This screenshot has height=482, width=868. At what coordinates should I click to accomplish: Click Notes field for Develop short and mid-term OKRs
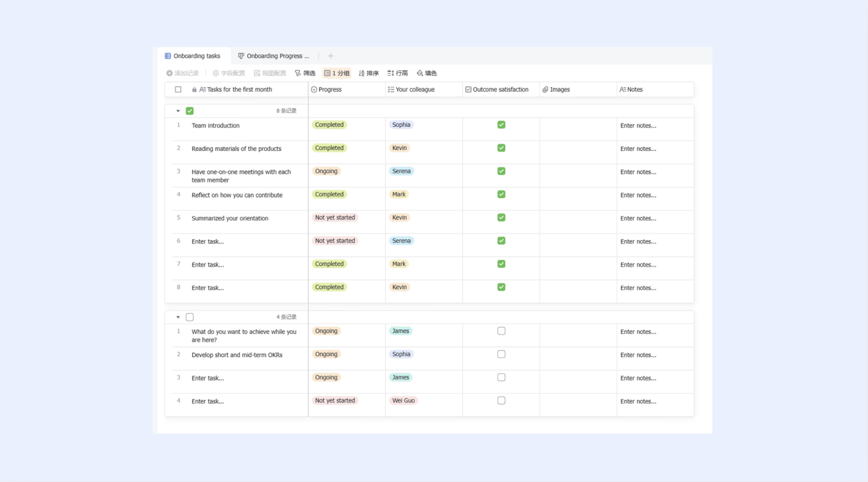click(x=655, y=358)
